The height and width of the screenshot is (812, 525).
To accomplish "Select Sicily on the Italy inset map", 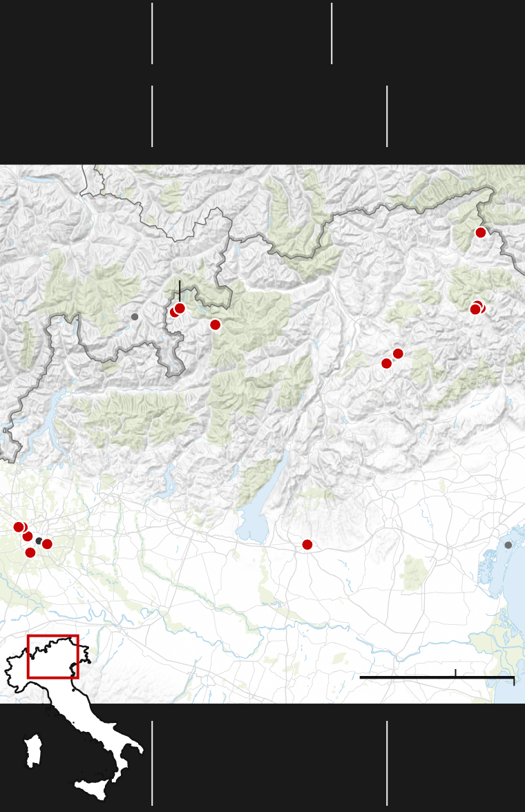I will pos(93,786).
